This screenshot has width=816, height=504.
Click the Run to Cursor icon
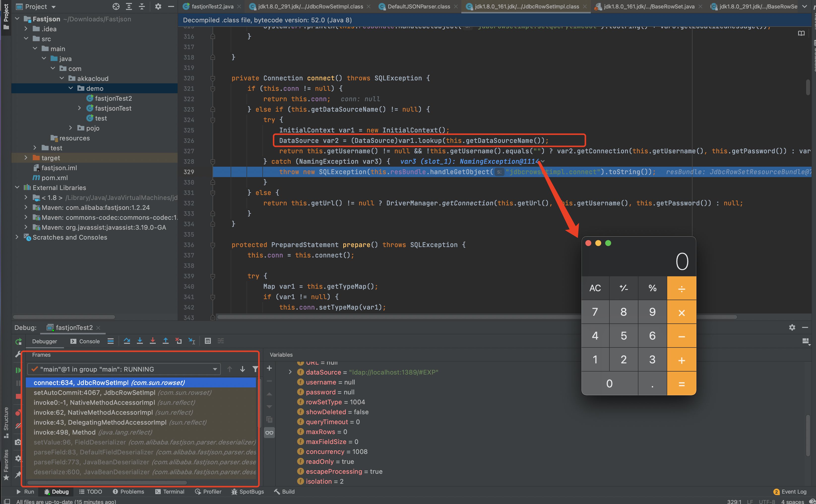(x=192, y=341)
